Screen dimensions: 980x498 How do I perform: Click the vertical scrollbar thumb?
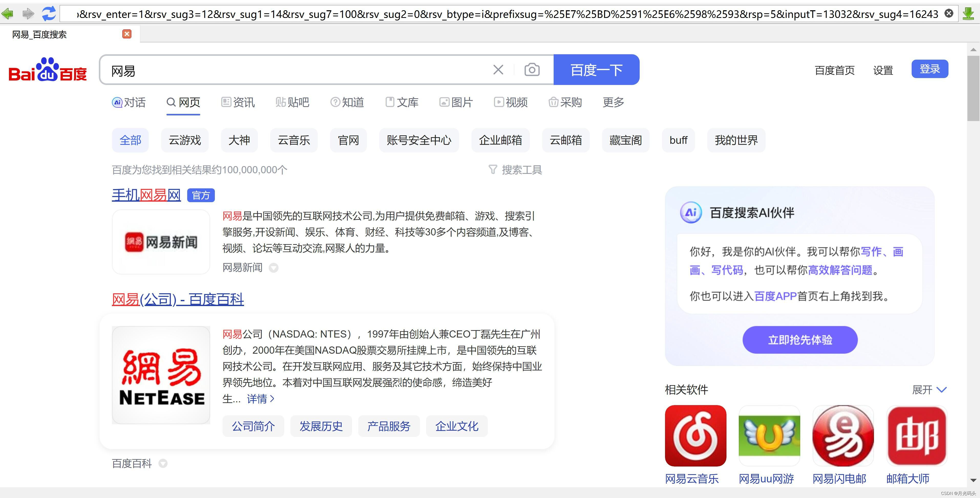[974, 89]
